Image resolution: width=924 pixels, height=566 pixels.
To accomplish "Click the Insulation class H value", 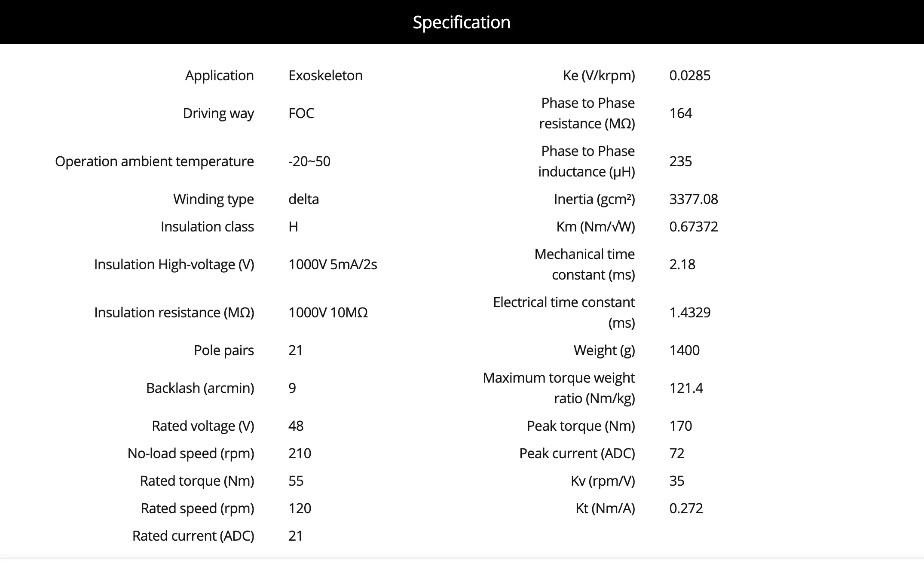I will (294, 227).
